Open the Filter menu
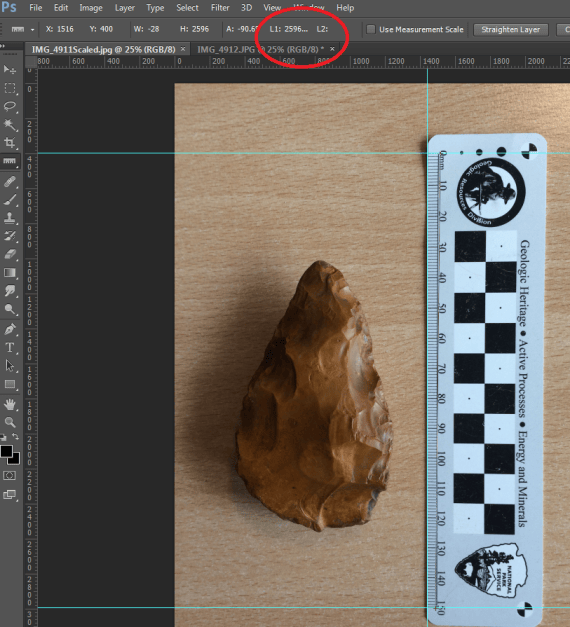Viewport: 570px width, 627px height. pos(220,8)
